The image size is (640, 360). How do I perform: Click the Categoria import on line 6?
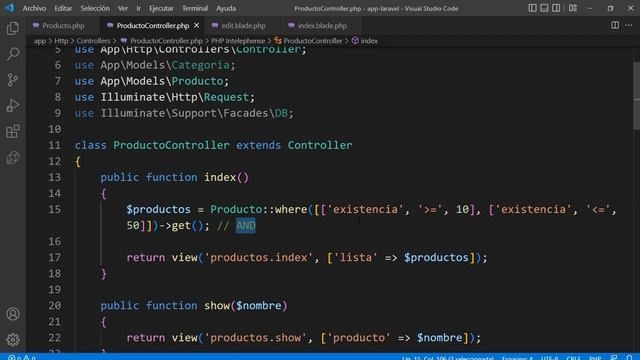200,65
